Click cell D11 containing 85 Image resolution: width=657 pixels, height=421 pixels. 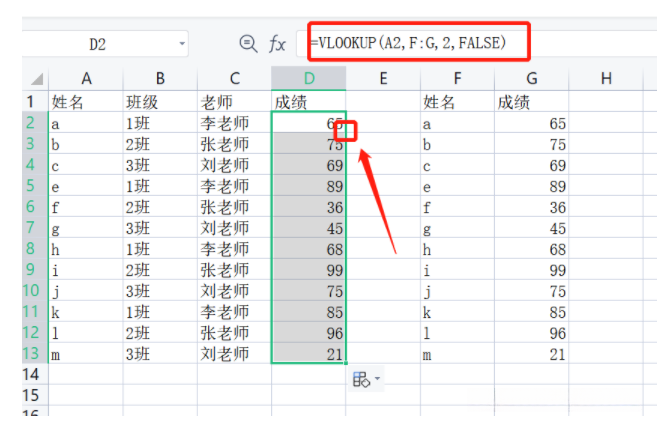[x=309, y=311]
